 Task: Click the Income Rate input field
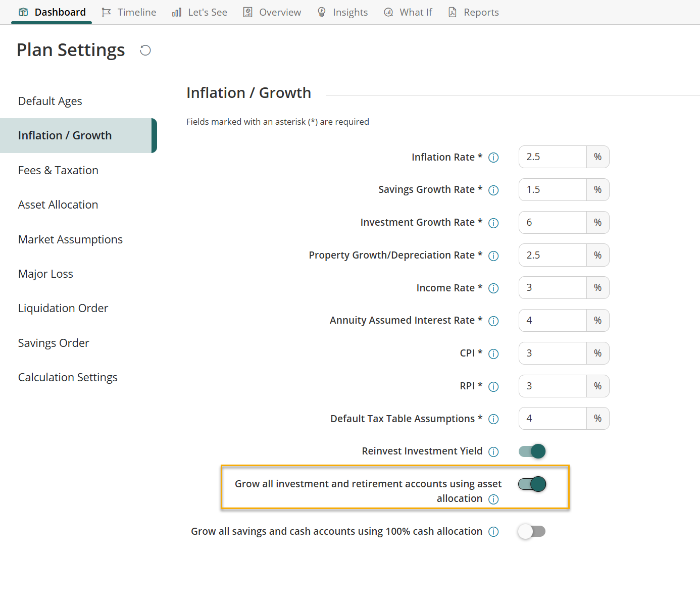click(x=553, y=287)
